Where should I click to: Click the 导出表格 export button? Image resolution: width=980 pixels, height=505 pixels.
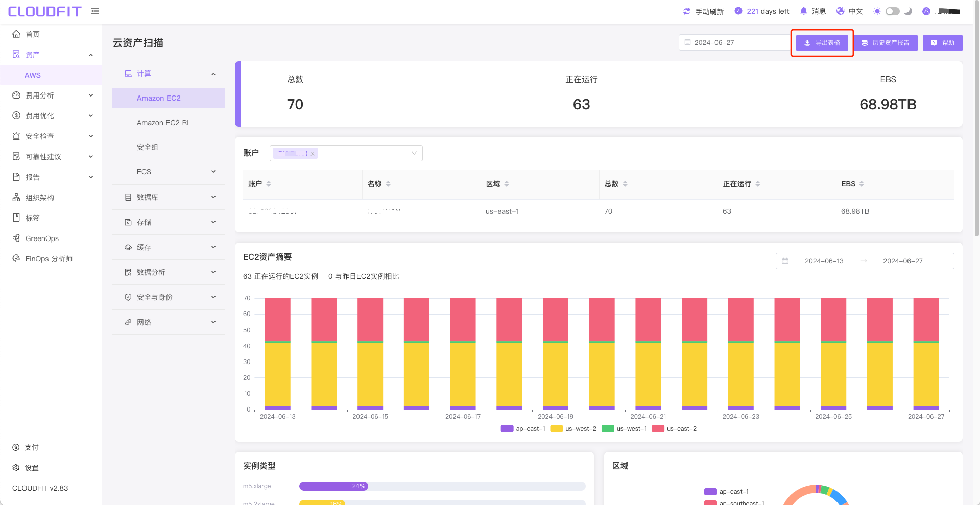(822, 43)
